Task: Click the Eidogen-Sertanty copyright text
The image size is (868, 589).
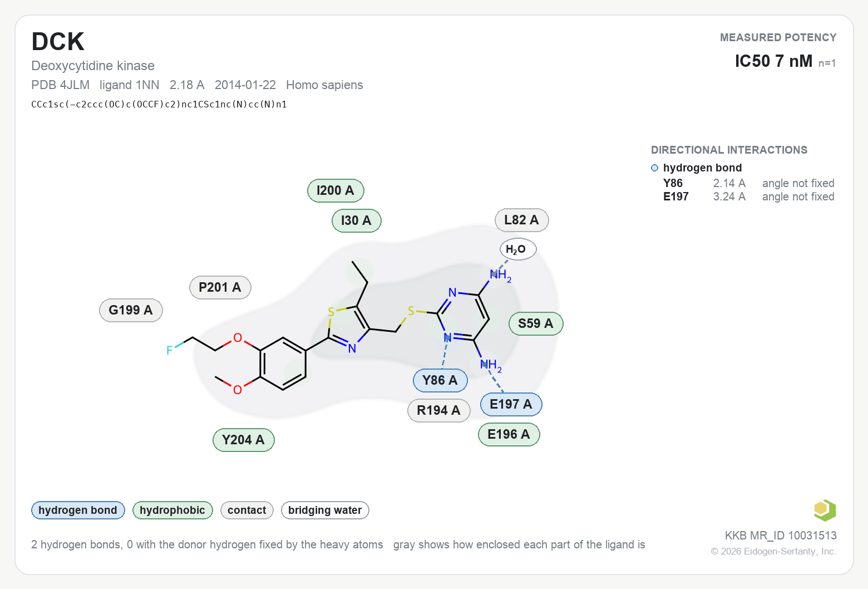Action: tap(773, 551)
